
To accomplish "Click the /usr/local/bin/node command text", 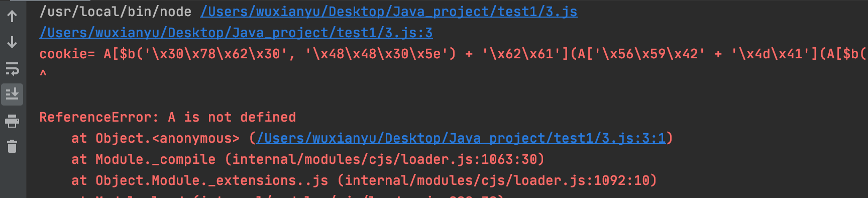I will pyautogui.click(x=116, y=12).
